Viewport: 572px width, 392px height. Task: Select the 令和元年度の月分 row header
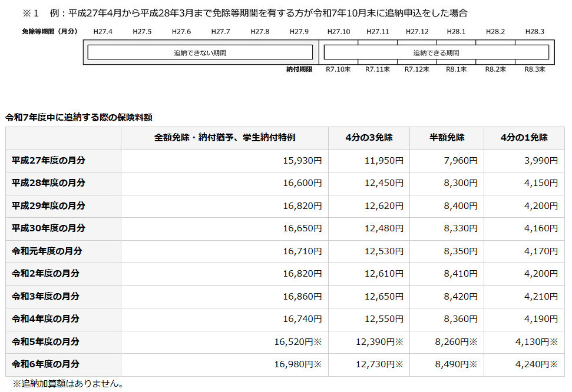(x=47, y=251)
